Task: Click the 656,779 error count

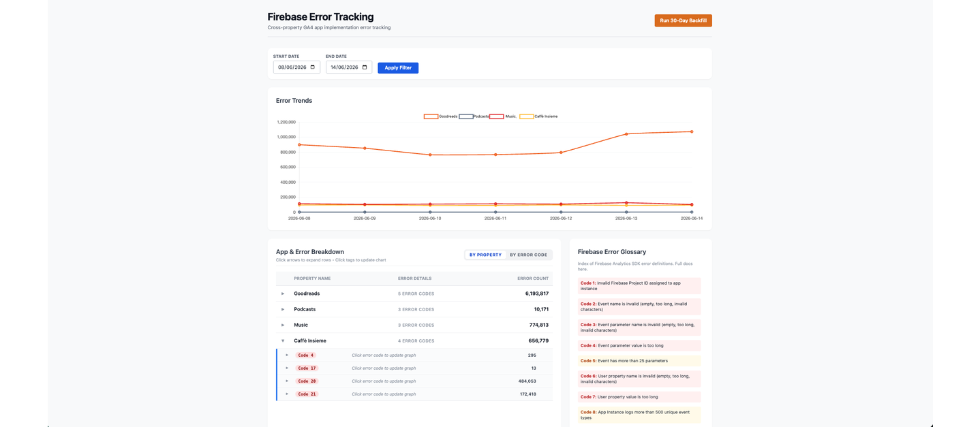Action: [x=538, y=341]
